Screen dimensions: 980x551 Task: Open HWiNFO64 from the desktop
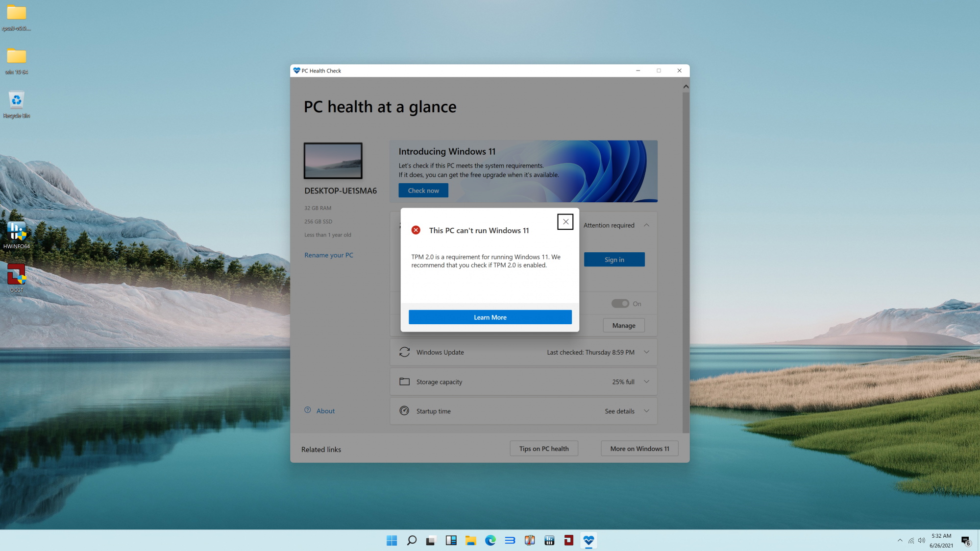tap(16, 231)
